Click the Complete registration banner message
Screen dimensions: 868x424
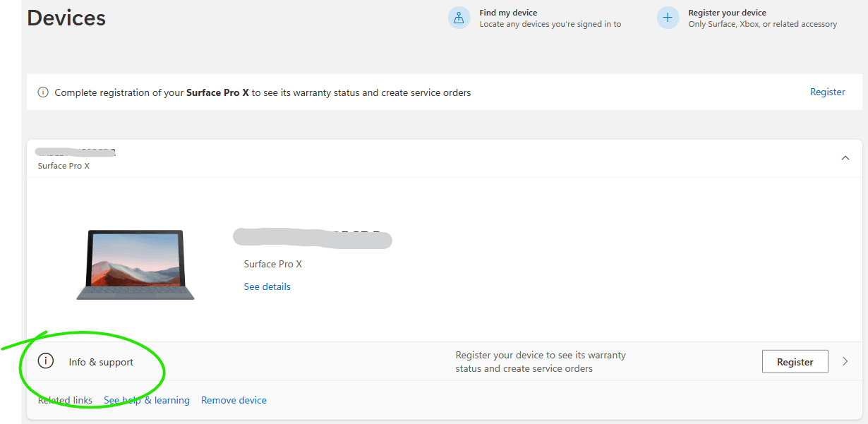(263, 92)
